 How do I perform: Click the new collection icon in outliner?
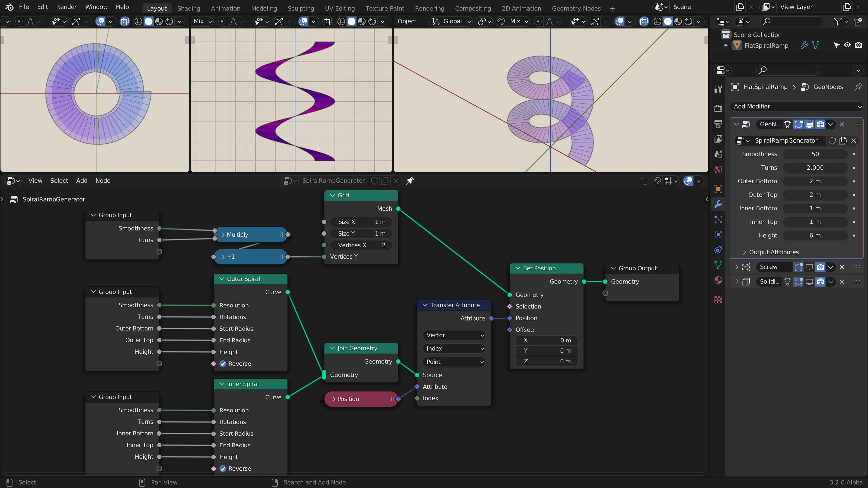858,22
